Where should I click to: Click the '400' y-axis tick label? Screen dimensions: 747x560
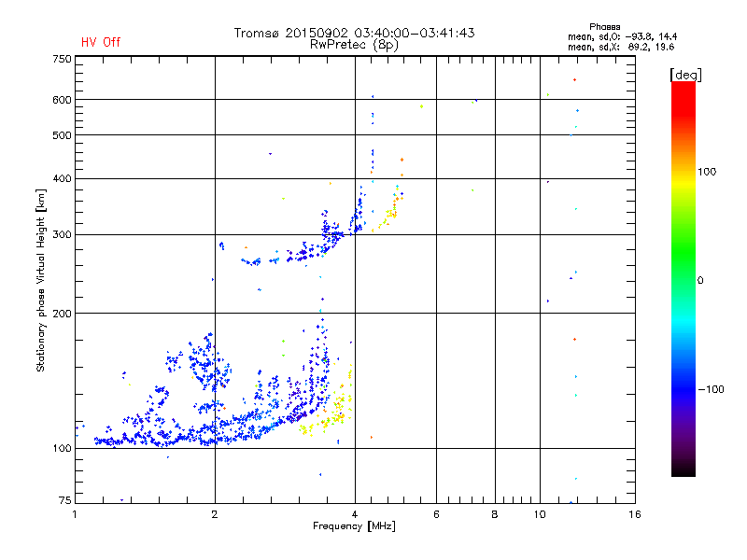[62, 178]
